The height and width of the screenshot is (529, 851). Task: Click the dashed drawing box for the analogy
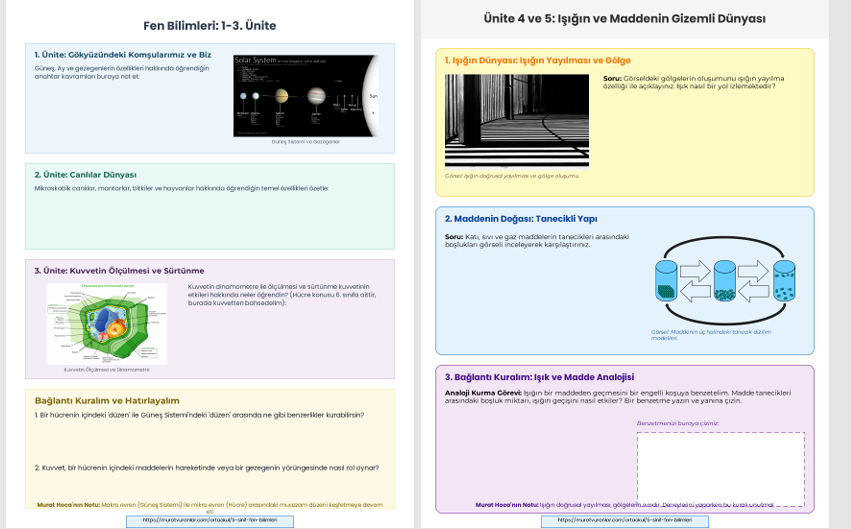click(x=720, y=468)
